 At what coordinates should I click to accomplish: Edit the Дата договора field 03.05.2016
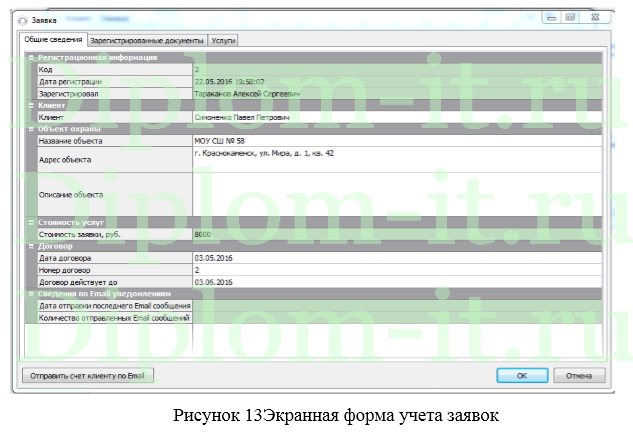click(x=397, y=258)
